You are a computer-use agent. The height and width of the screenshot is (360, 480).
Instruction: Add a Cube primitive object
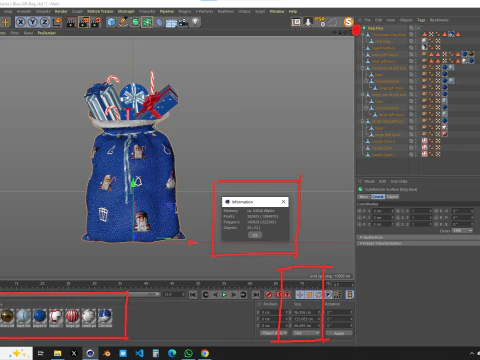tap(111, 22)
